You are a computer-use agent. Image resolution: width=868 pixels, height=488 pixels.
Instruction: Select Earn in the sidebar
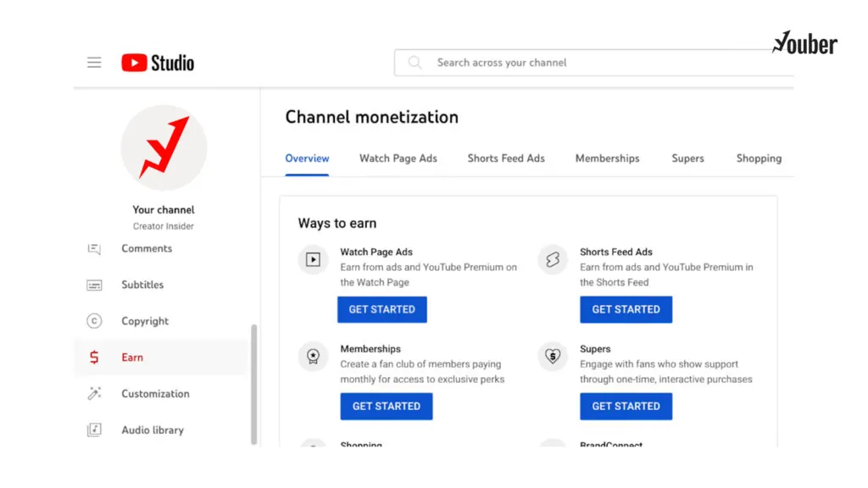[161, 358]
